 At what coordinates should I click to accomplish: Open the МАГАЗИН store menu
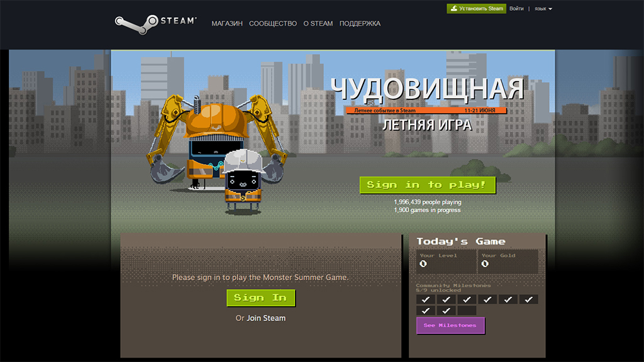[x=227, y=23]
